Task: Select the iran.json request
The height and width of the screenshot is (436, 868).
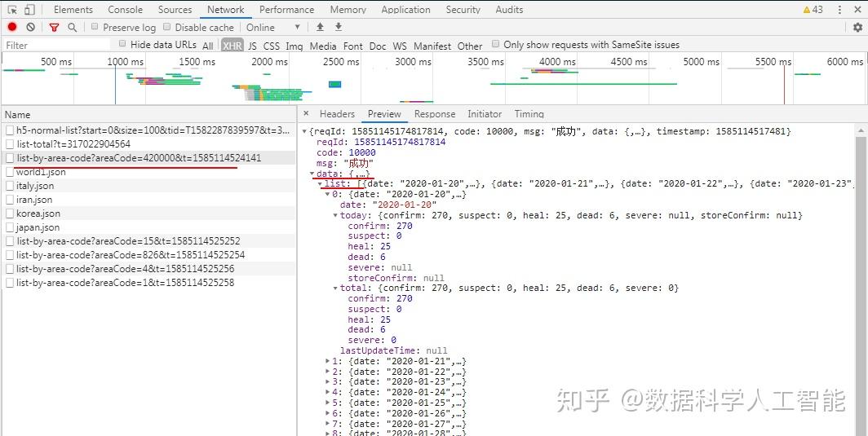Action: (149, 199)
